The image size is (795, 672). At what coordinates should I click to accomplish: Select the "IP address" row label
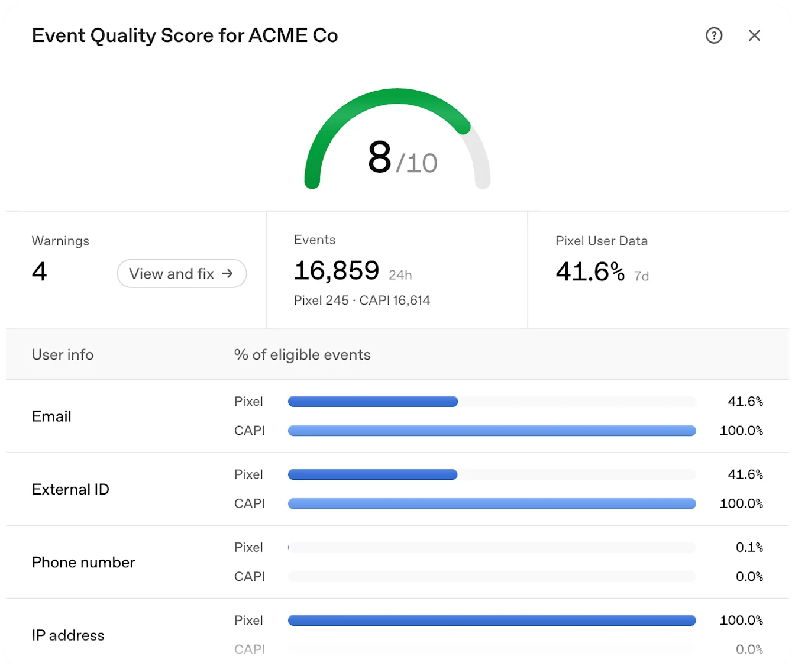point(68,635)
